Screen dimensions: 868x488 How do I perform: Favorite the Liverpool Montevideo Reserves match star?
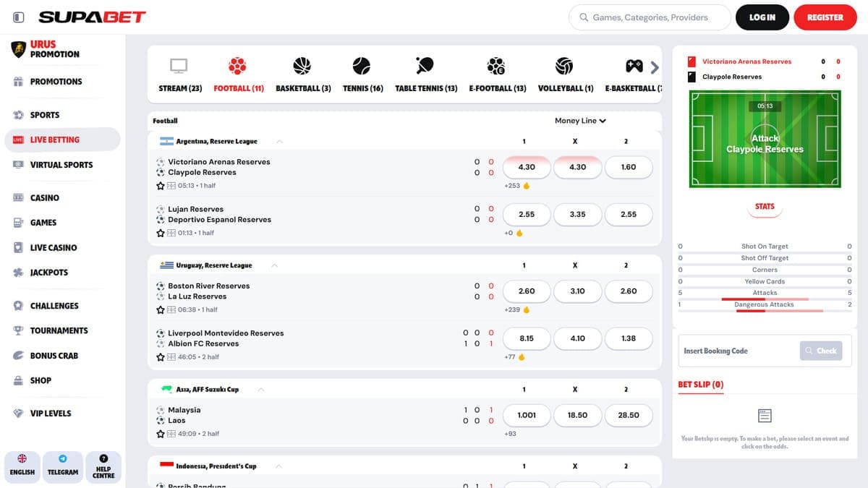(161, 357)
